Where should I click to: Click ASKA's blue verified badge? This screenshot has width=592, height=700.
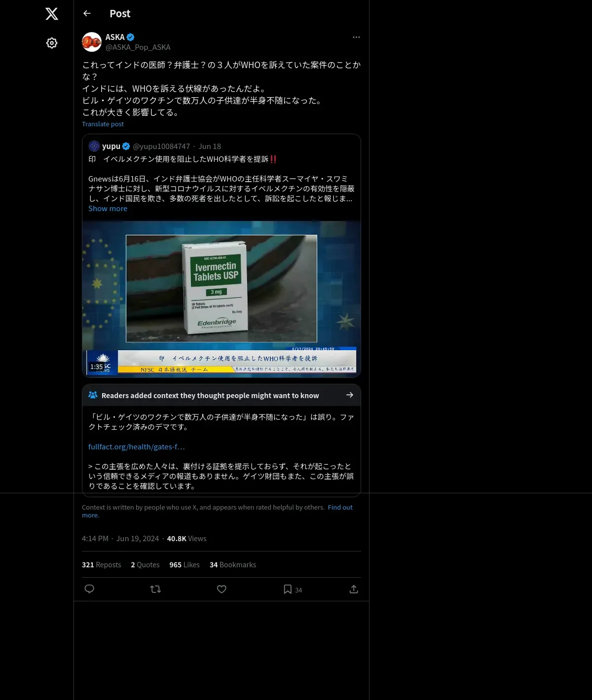pos(131,37)
